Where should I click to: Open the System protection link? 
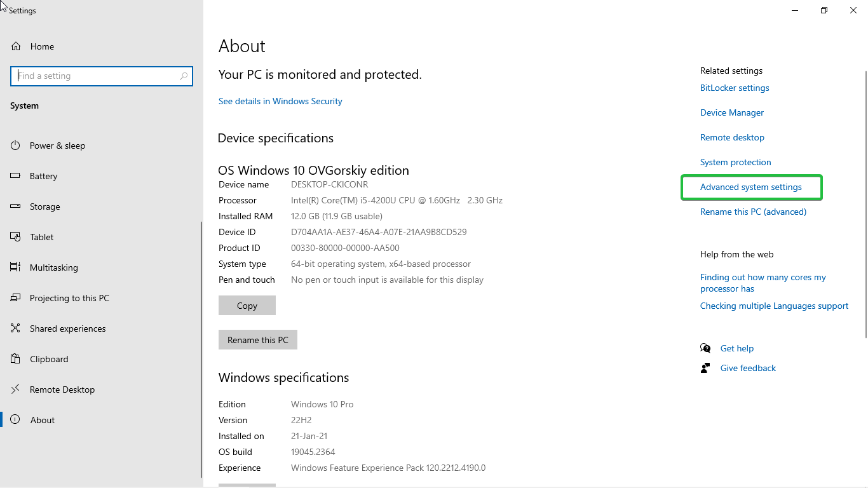point(736,162)
